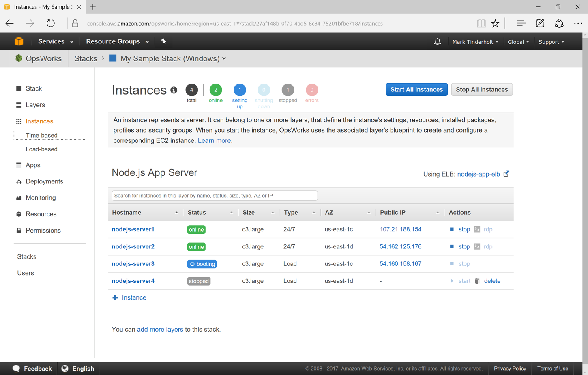
Task: Click the language globe icon
Action: (x=65, y=369)
